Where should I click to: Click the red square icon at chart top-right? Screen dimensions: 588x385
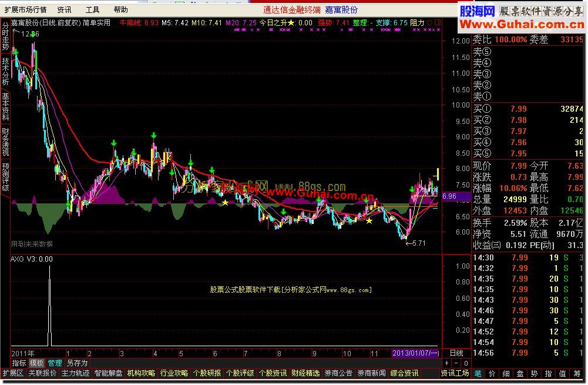pyautogui.click(x=437, y=22)
